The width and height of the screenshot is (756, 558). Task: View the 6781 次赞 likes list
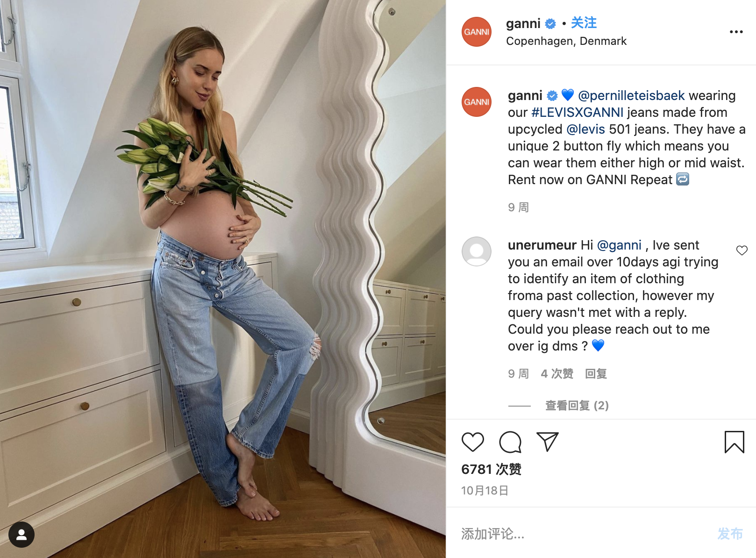click(x=491, y=469)
